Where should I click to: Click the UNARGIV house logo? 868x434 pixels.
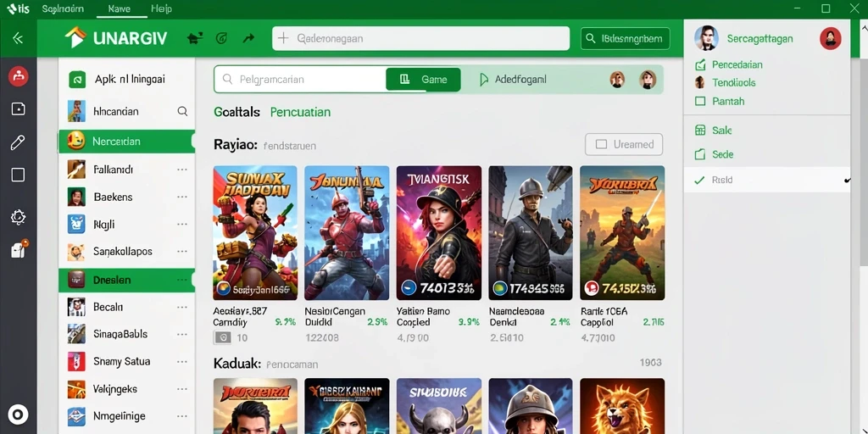click(75, 38)
